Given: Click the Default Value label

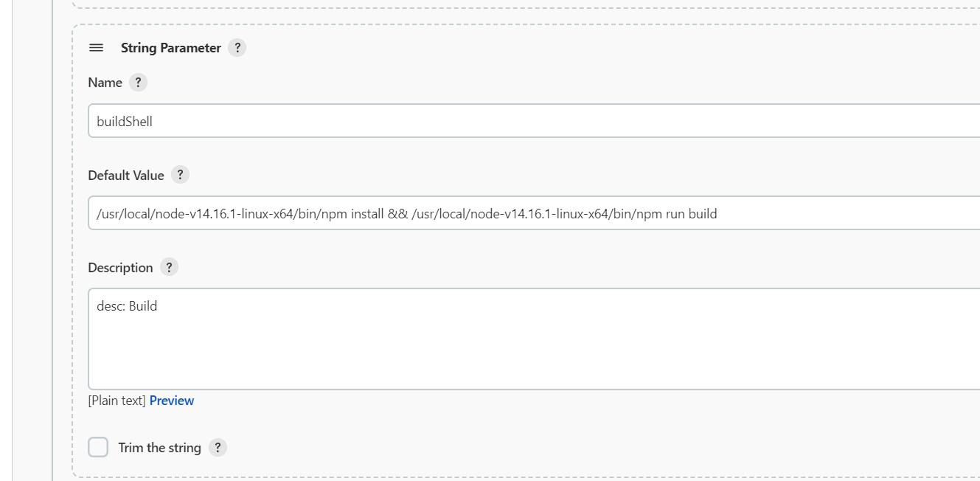Looking at the screenshot, I should (x=126, y=176).
